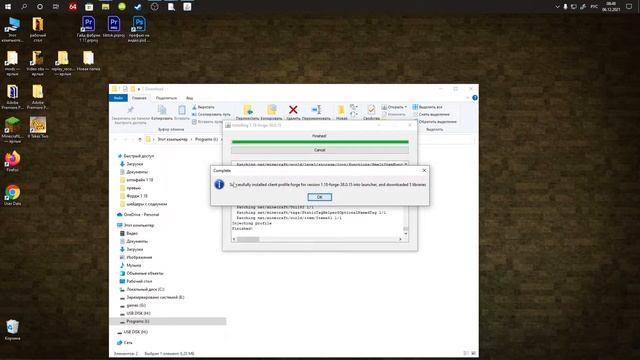Select Документы under Быстрый доступ

[x=137, y=172]
